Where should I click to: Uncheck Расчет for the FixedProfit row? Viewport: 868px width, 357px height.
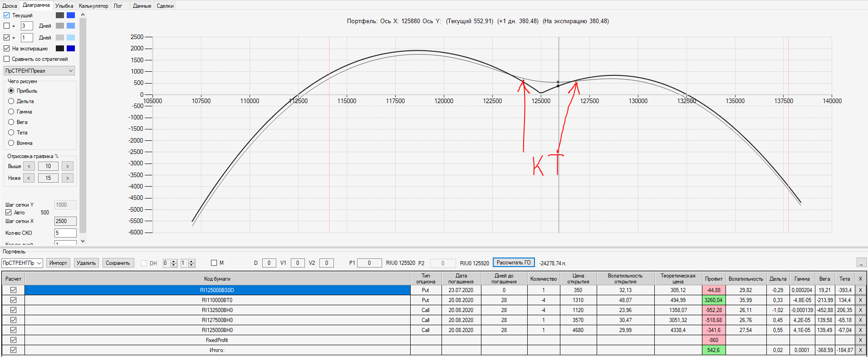[14, 340]
